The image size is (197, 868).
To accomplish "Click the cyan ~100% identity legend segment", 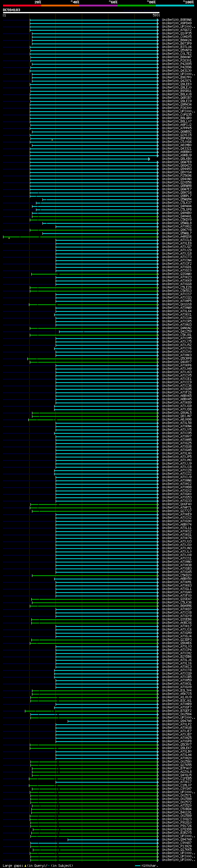I will tap(175, 6).
